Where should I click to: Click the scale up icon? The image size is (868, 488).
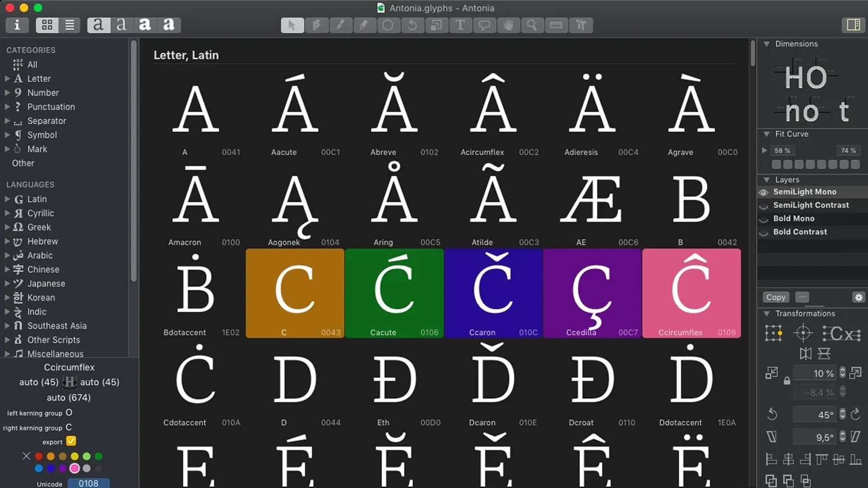pyautogui.click(x=855, y=373)
